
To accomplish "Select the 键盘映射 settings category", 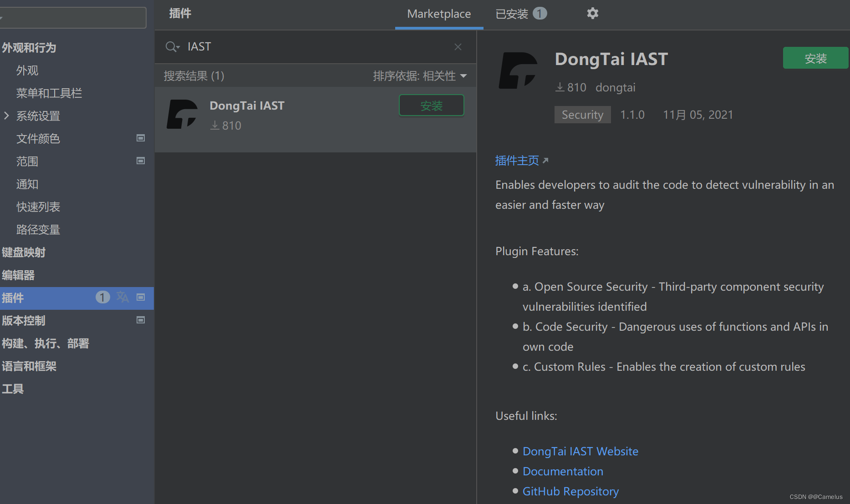I will tap(23, 252).
